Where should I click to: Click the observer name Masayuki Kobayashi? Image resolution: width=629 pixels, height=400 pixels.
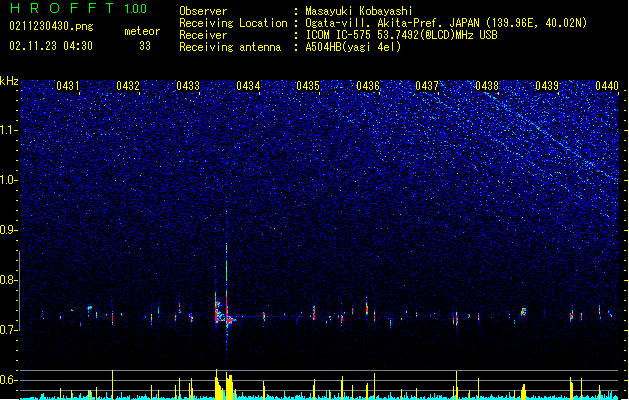(x=359, y=11)
